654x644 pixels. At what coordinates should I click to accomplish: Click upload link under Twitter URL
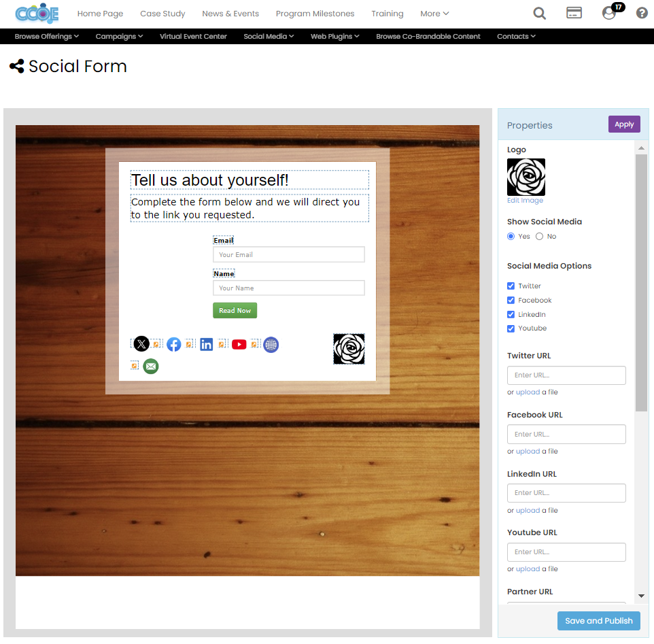528,392
